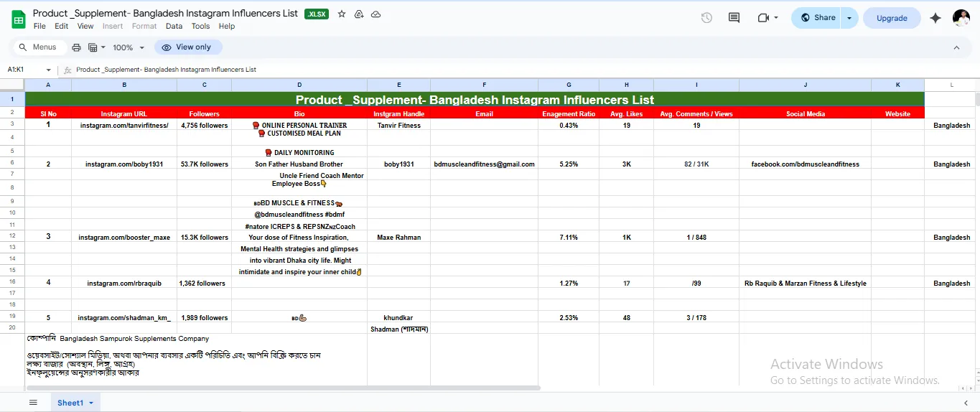Click the Upgrade button

tap(892, 18)
